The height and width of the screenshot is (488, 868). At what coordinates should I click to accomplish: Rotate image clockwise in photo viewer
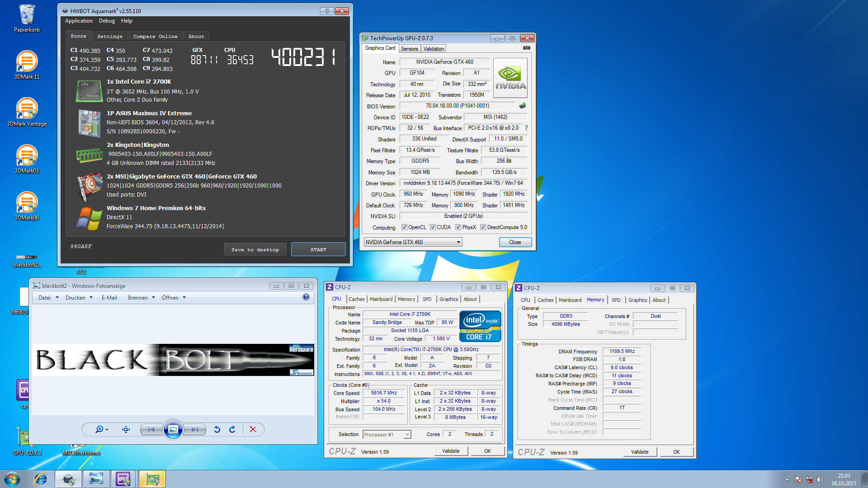coord(232,429)
